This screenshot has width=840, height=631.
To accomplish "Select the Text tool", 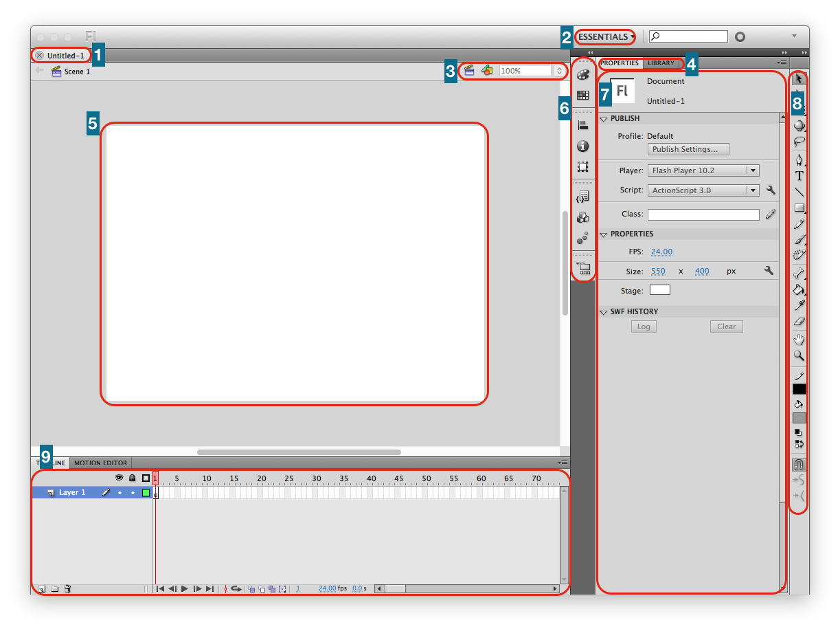I will (x=799, y=175).
